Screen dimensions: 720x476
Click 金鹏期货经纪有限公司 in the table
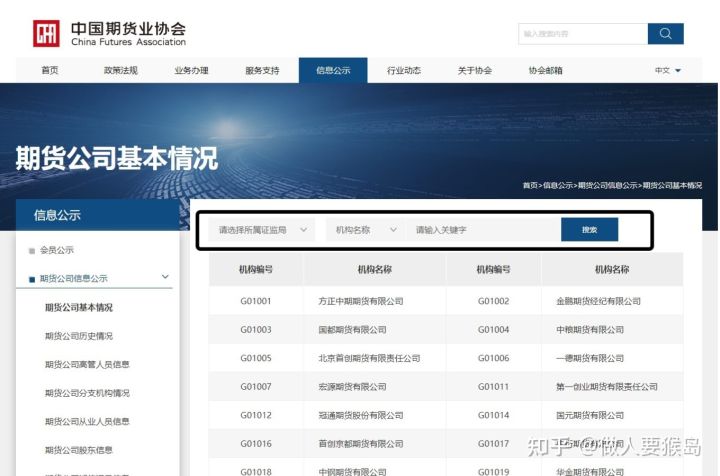[x=598, y=301]
